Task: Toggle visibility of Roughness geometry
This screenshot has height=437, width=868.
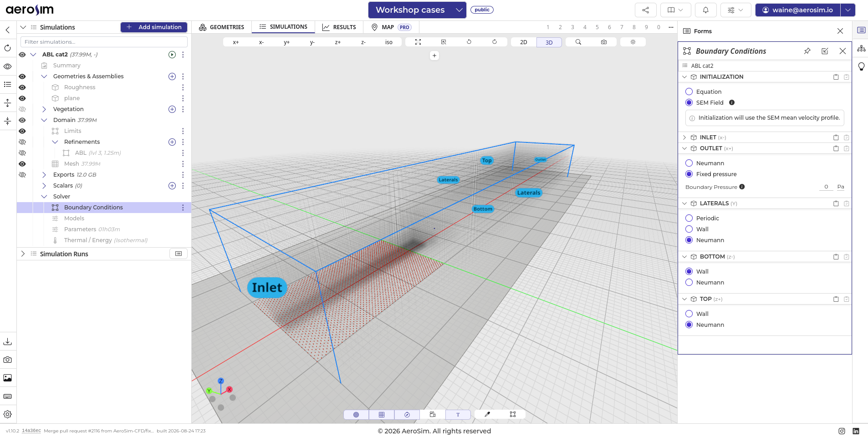Action: pyautogui.click(x=22, y=87)
